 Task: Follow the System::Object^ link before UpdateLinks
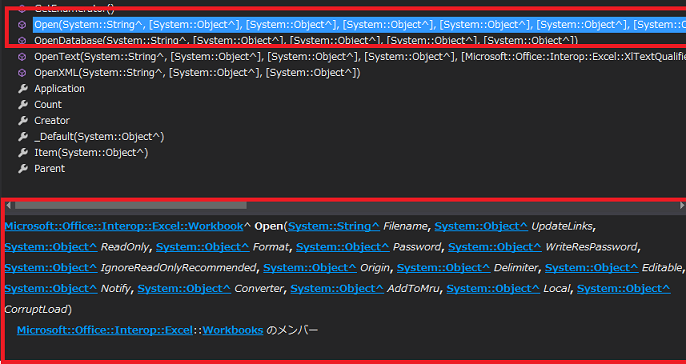click(481, 226)
